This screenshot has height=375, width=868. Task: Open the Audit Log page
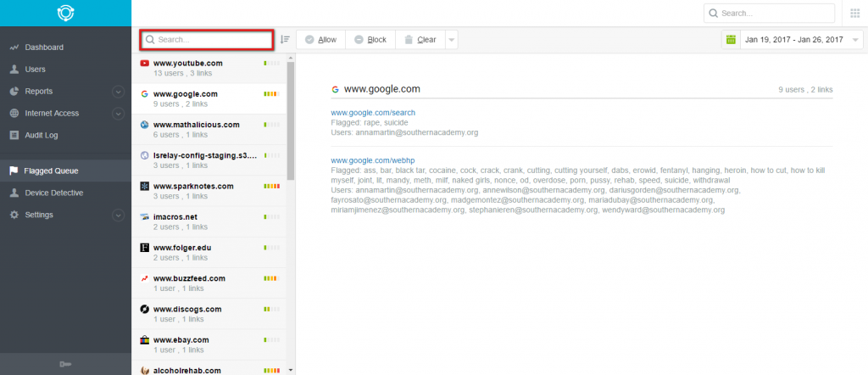pyautogui.click(x=41, y=135)
